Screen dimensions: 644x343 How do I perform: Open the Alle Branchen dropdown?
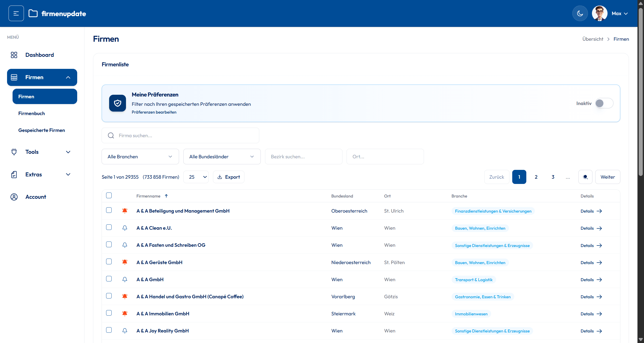coord(140,156)
